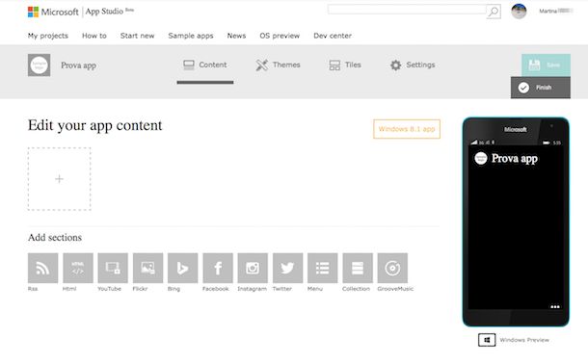588x364 pixels.
Task: Switch to the Themes tab
Action: coord(278,65)
